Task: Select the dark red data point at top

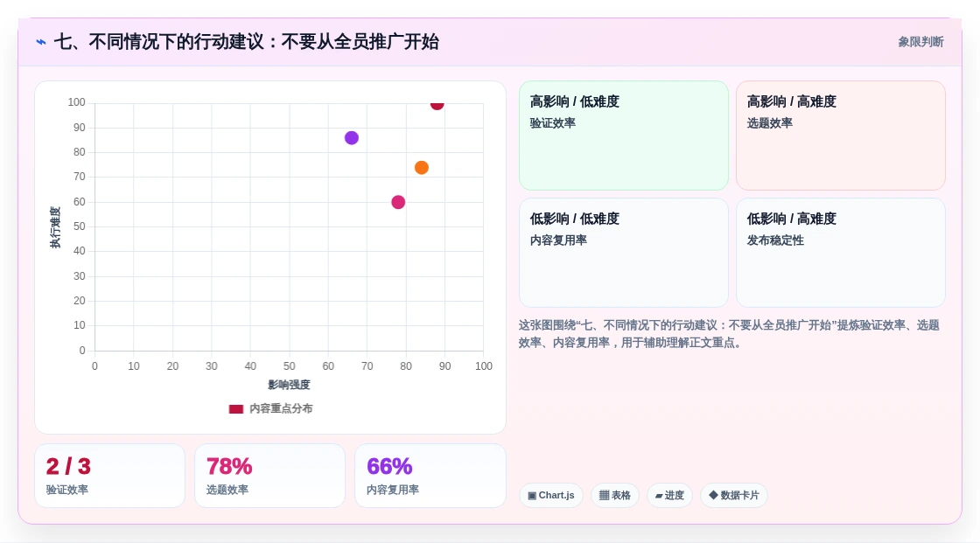Action: [x=437, y=104]
